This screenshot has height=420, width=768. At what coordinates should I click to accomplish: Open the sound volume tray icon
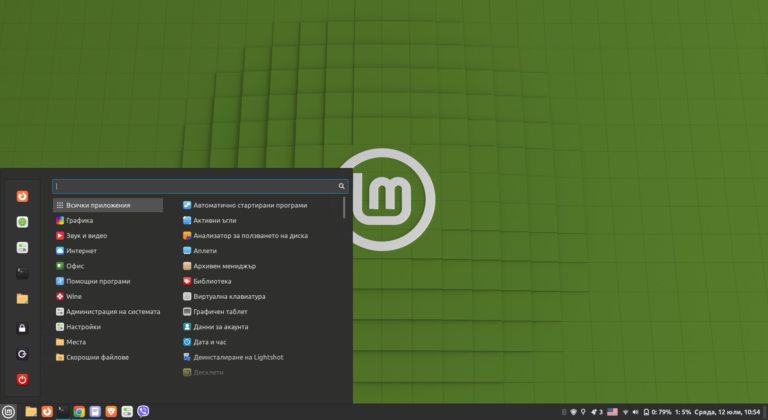point(635,412)
